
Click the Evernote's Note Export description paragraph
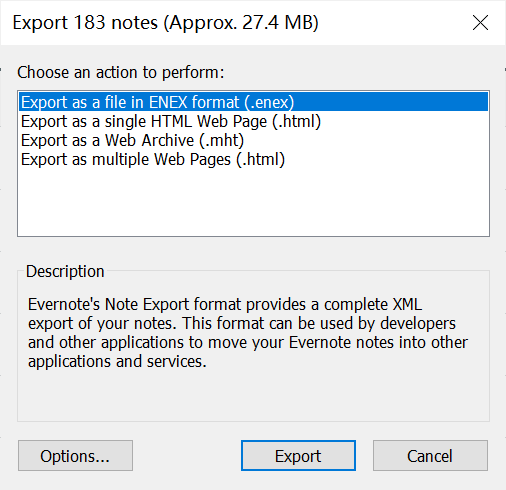coord(248,333)
